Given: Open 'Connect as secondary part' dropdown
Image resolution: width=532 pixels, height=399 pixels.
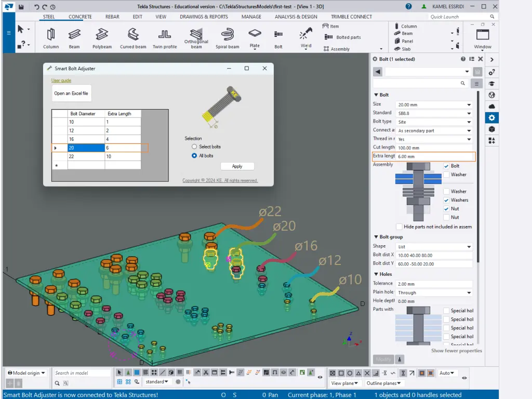Looking at the screenshot, I should point(469,130).
